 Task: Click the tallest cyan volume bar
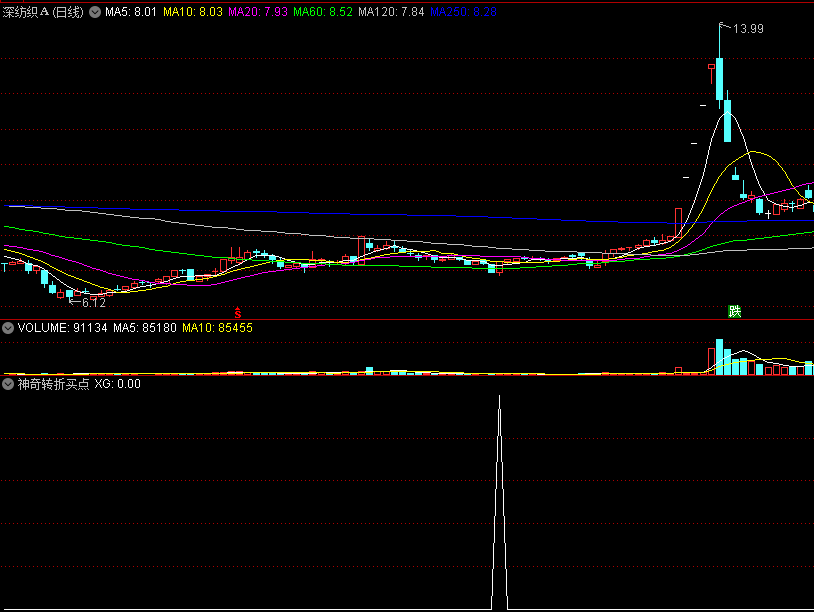tap(720, 357)
